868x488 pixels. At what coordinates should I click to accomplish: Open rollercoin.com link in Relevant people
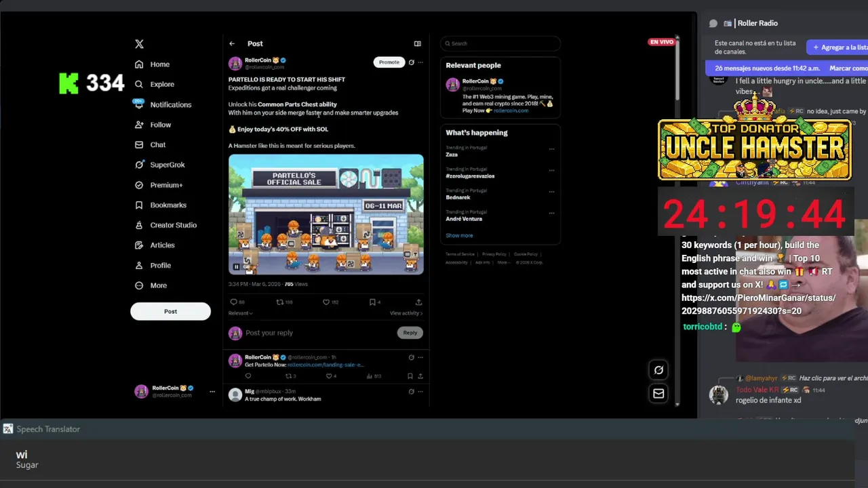pyautogui.click(x=511, y=110)
